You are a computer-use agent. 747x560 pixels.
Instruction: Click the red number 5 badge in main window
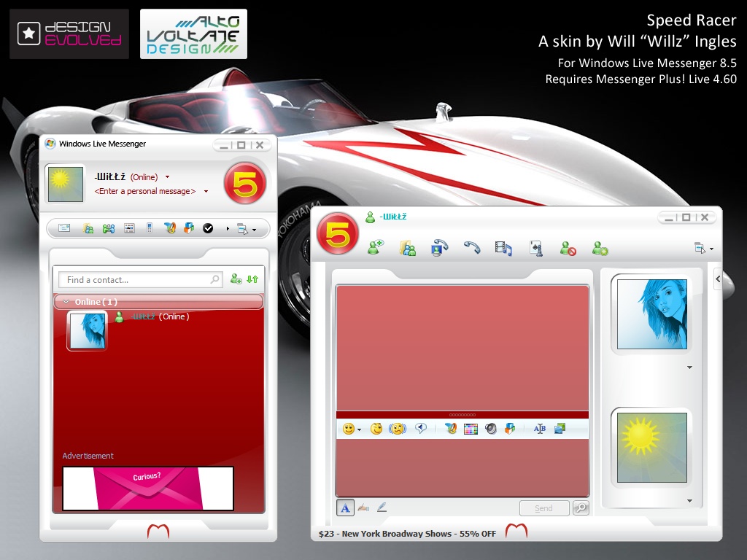tap(245, 183)
